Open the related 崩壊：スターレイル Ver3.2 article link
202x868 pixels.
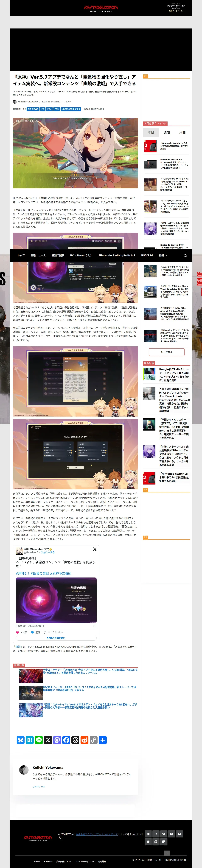tap(90, 706)
